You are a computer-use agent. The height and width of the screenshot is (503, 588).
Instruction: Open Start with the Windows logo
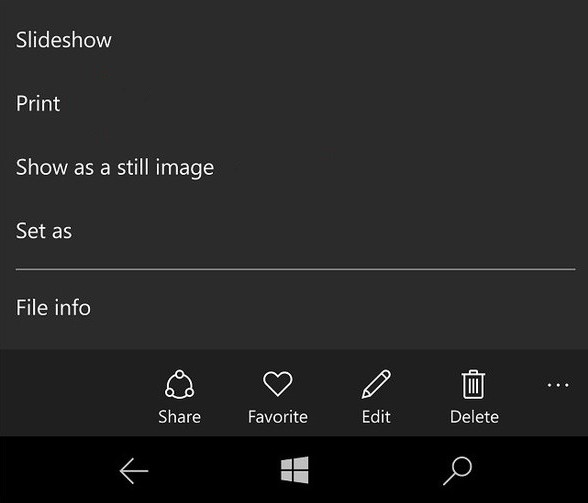tap(295, 470)
